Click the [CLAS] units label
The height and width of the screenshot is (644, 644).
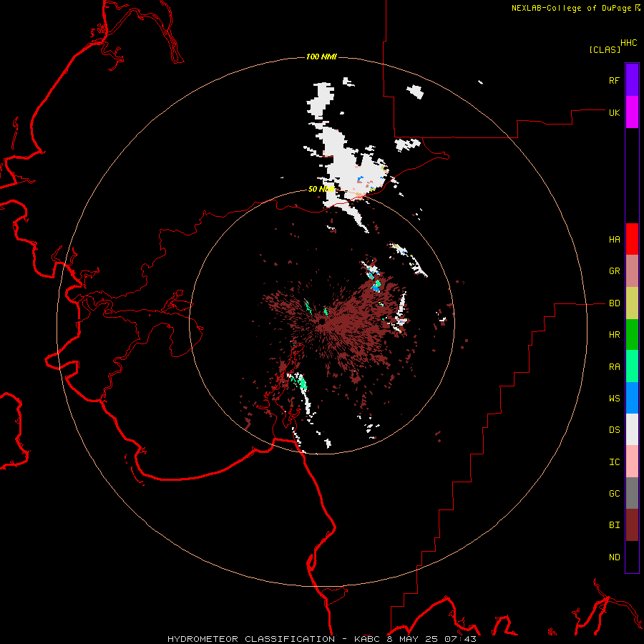pyautogui.click(x=605, y=50)
